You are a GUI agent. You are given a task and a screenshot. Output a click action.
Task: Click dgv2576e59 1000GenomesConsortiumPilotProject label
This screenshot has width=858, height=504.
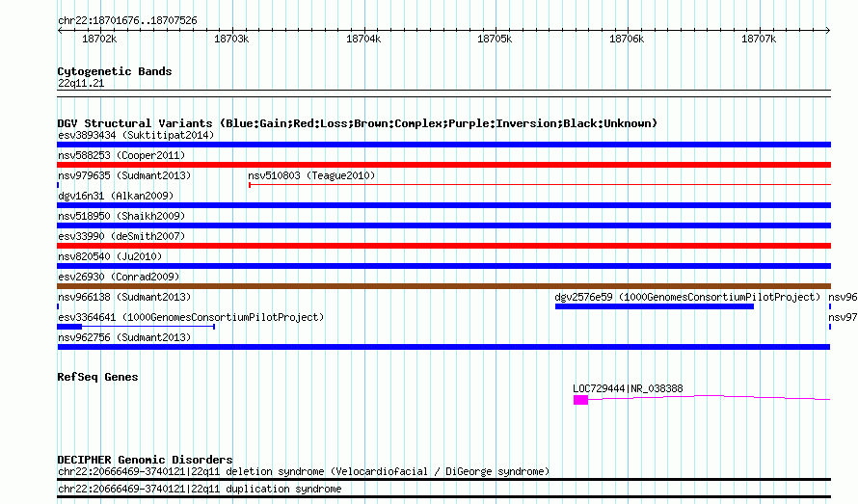pyautogui.click(x=687, y=297)
